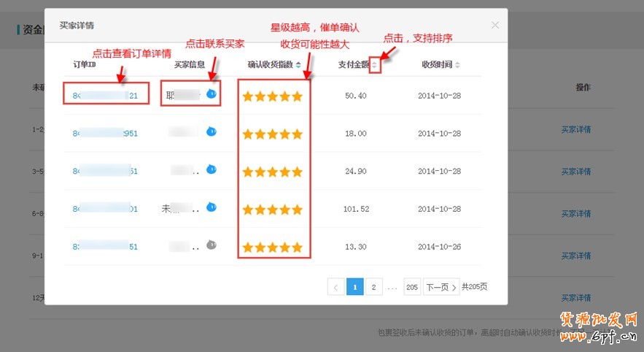
Task: Contact the buyer for the 101.52 order
Action: pos(211,207)
